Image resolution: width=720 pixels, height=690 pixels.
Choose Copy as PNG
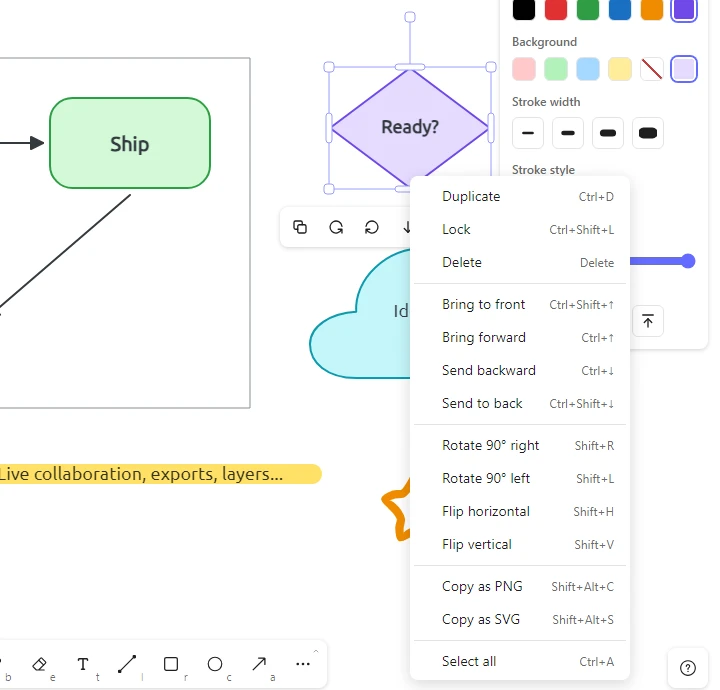520,586
